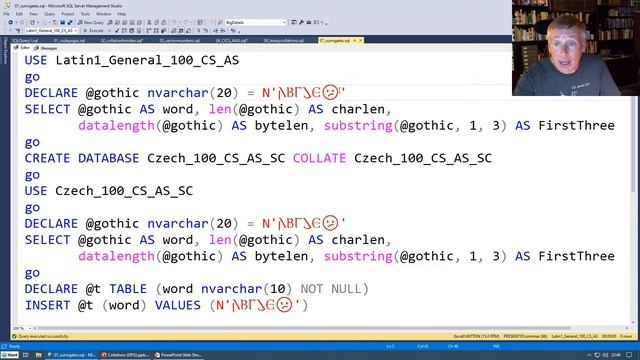The image size is (640, 360).
Task: Click the system tray clock
Action: pyautogui.click(x=616, y=355)
